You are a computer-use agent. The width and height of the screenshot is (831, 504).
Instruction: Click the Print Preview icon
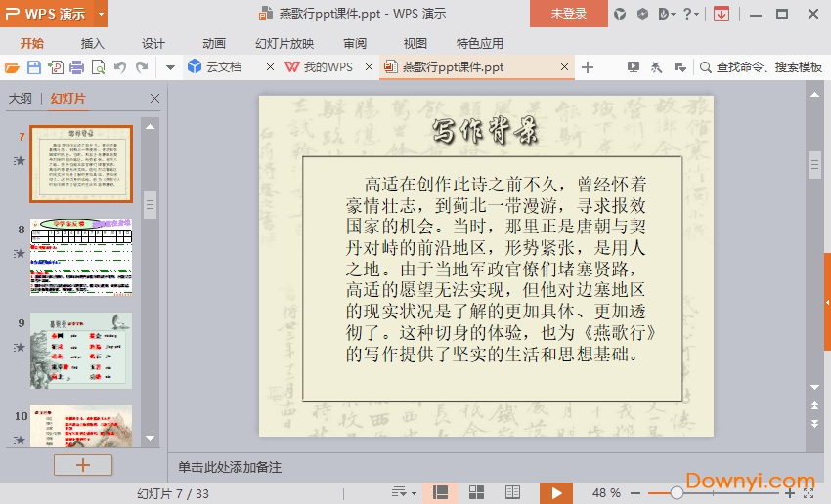click(98, 67)
